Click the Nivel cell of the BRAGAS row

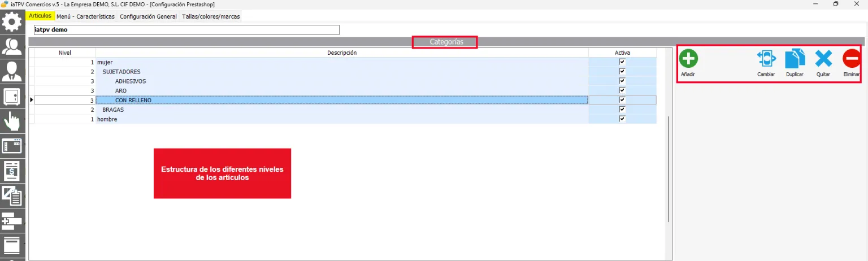(64, 110)
